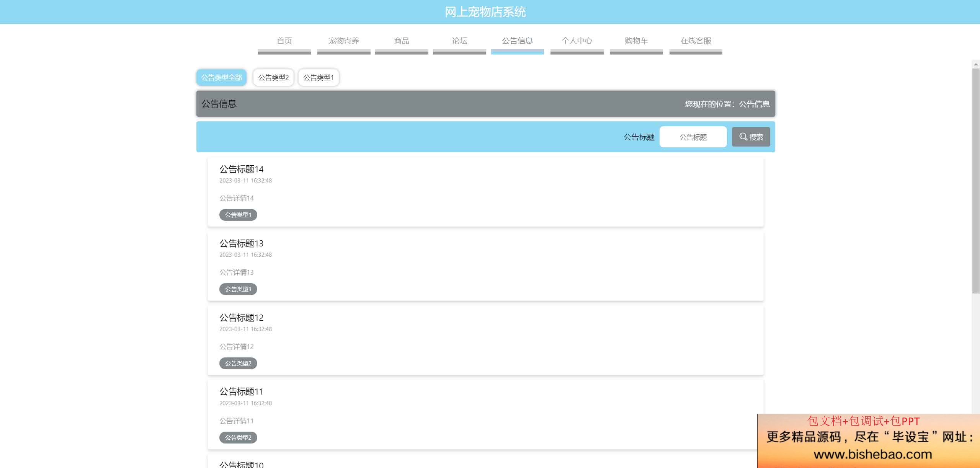Click the 公告类型2 tag under 公告标题12
The image size is (980, 468).
coord(238,363)
